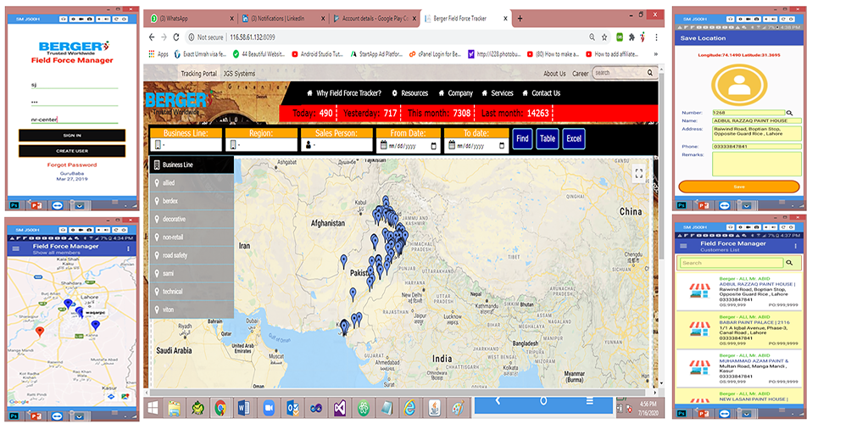Click the zoom magnifier in the address bar

[592, 37]
